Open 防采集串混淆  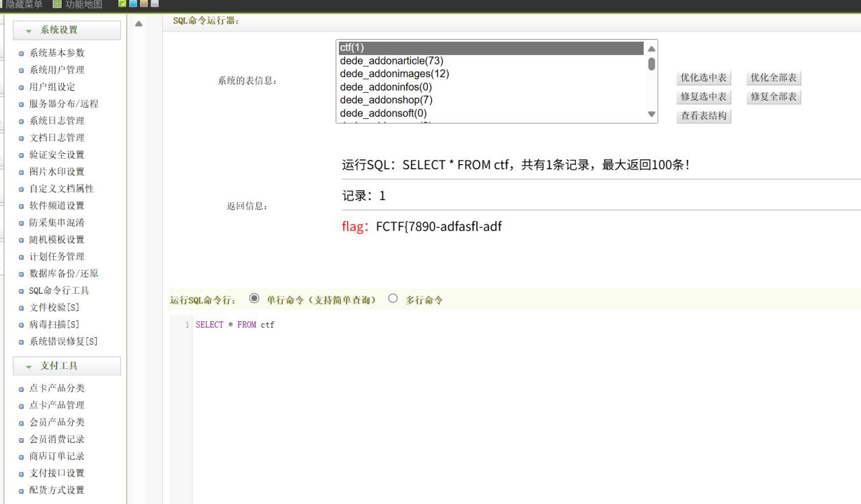(57, 222)
